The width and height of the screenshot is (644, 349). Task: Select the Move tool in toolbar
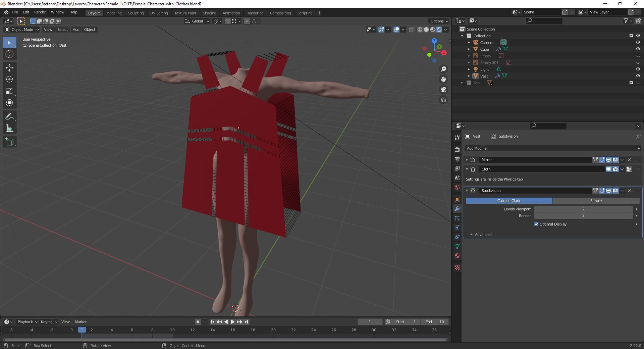tap(9, 68)
